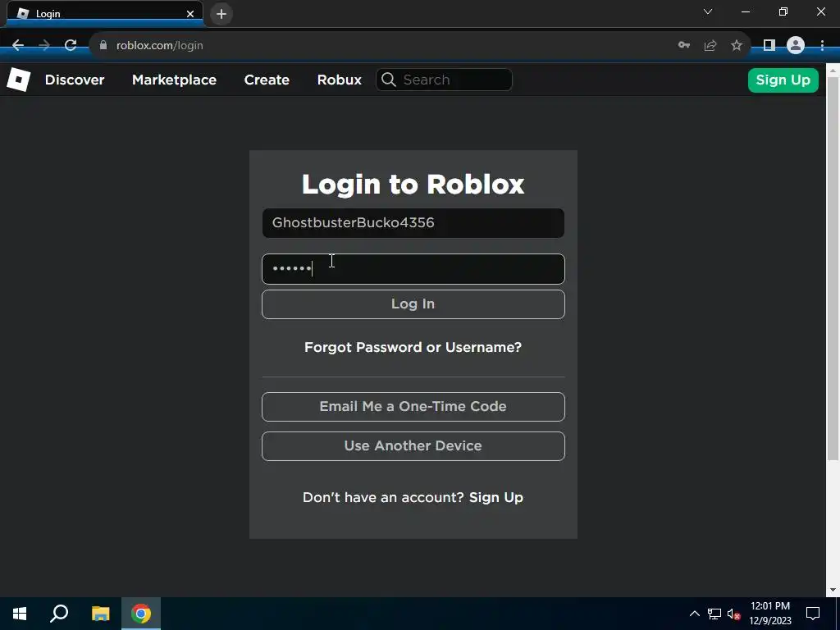840x630 pixels.
Task: Go to Marketplace in the navbar
Action: point(174,80)
